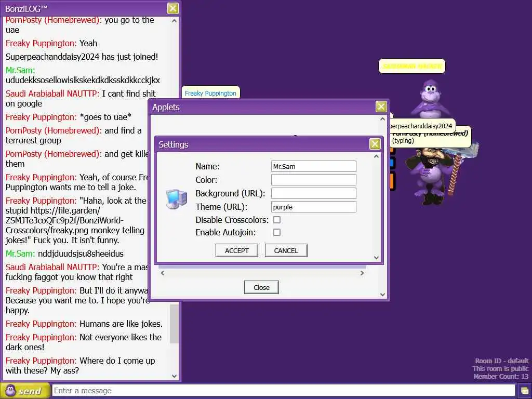Image resolution: width=532 pixels, height=399 pixels.
Task: Click the Freaky Puppington name tag
Action: click(x=211, y=94)
